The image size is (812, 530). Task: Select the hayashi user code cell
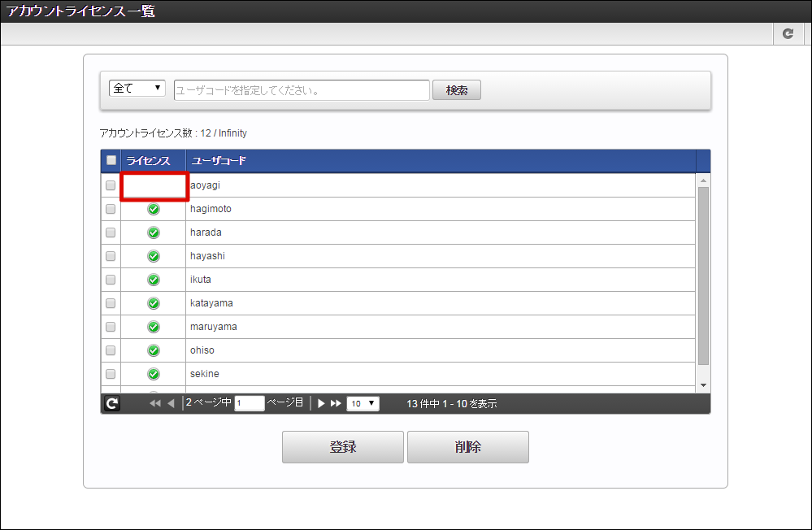pyautogui.click(x=441, y=256)
